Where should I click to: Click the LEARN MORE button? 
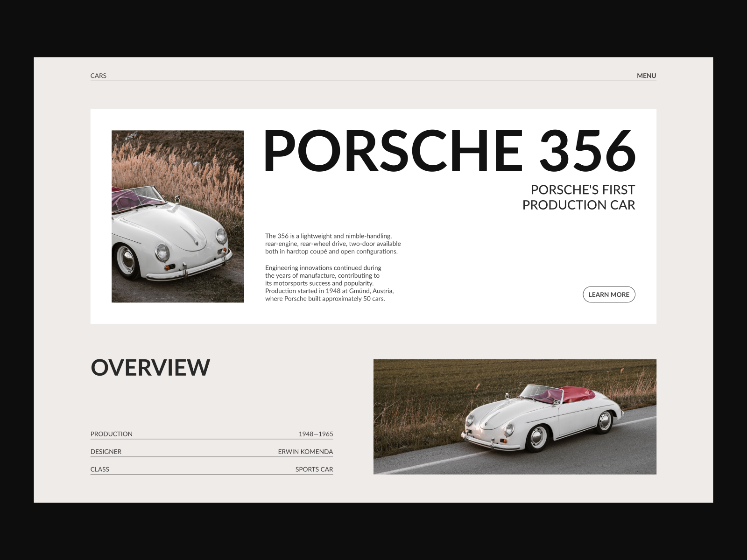point(609,294)
